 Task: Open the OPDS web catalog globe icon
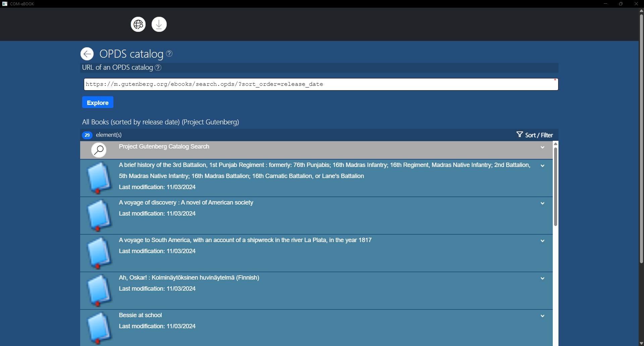coord(138,24)
